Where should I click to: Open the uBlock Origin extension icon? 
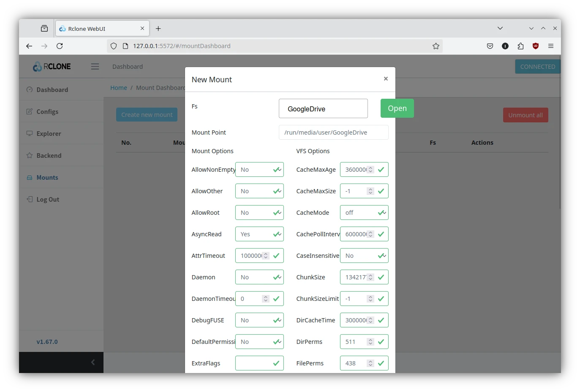point(536,46)
